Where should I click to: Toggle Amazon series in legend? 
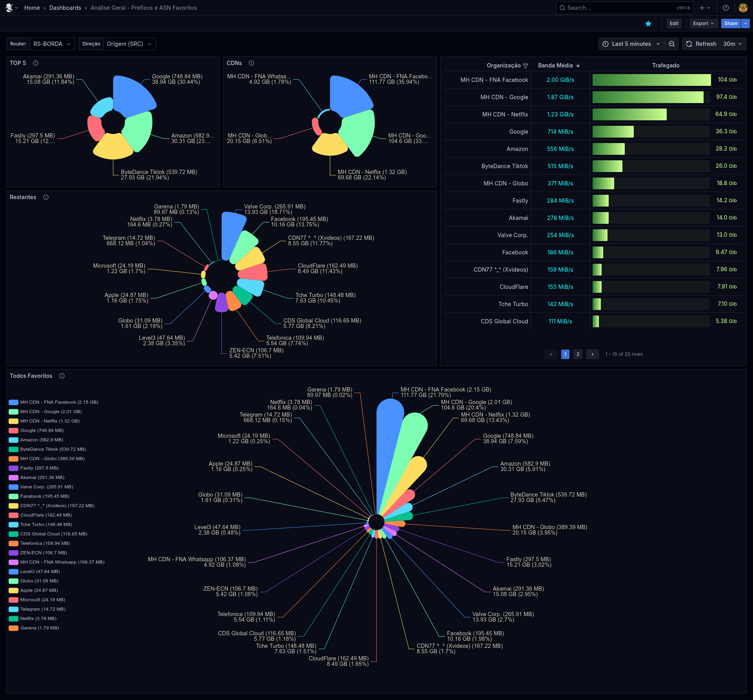point(42,440)
